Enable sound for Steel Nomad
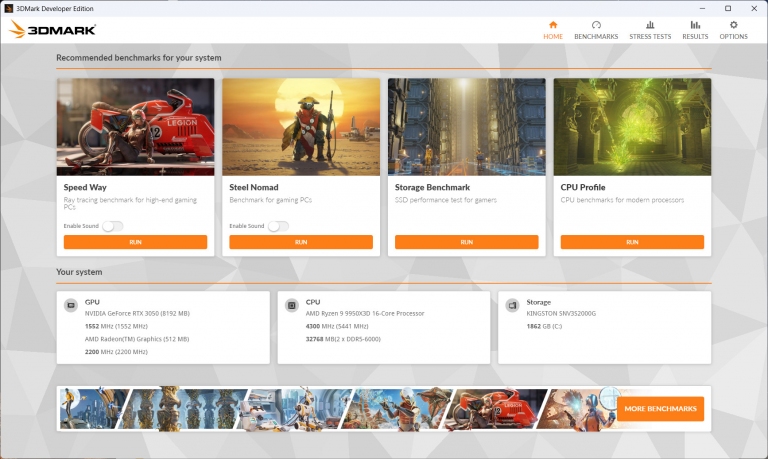Screen dimensions: 768x459 (x=278, y=226)
